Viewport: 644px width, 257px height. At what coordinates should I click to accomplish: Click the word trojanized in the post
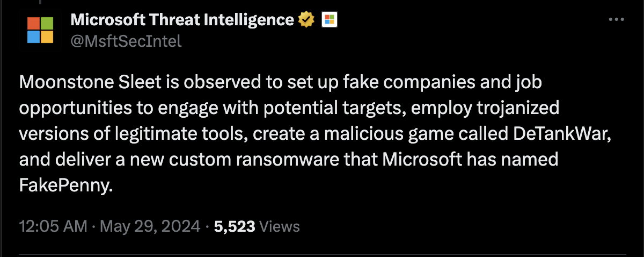[x=519, y=109]
